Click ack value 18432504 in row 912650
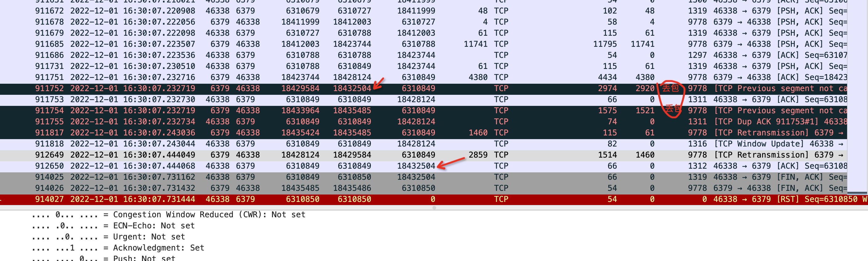868x261 pixels. 416,166
